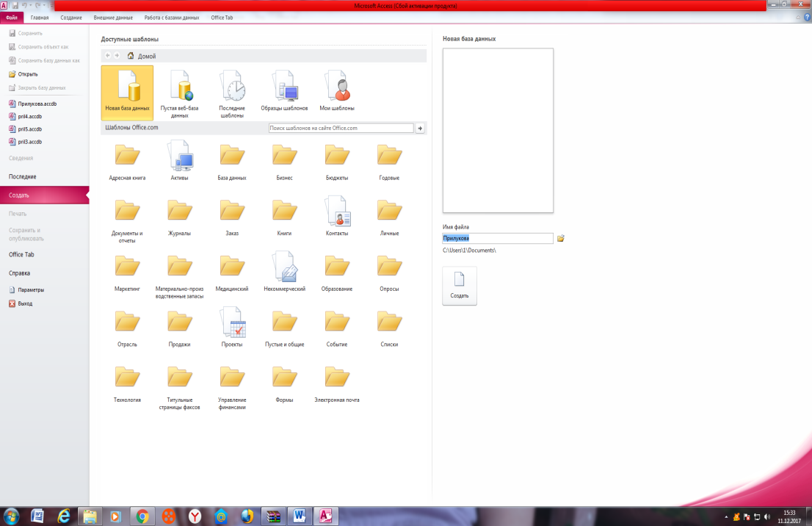Open Internet Explorer from the taskbar
Screen dimensions: 812x526
pyautogui.click(x=64, y=516)
